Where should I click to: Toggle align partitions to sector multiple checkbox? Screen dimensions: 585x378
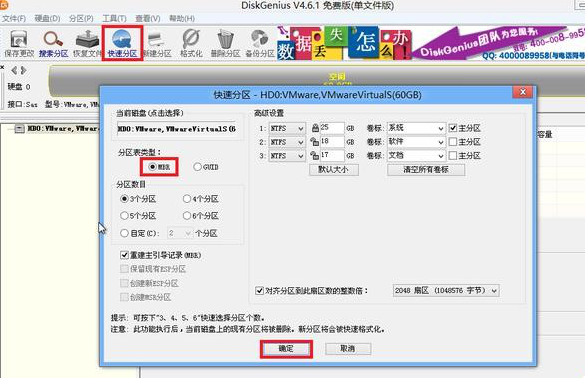(259, 290)
